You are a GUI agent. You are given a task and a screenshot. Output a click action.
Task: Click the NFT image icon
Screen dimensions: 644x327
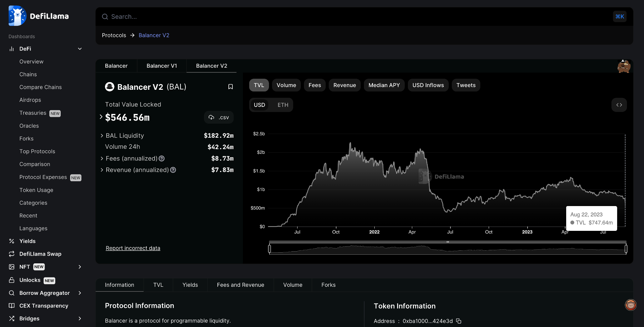12,267
